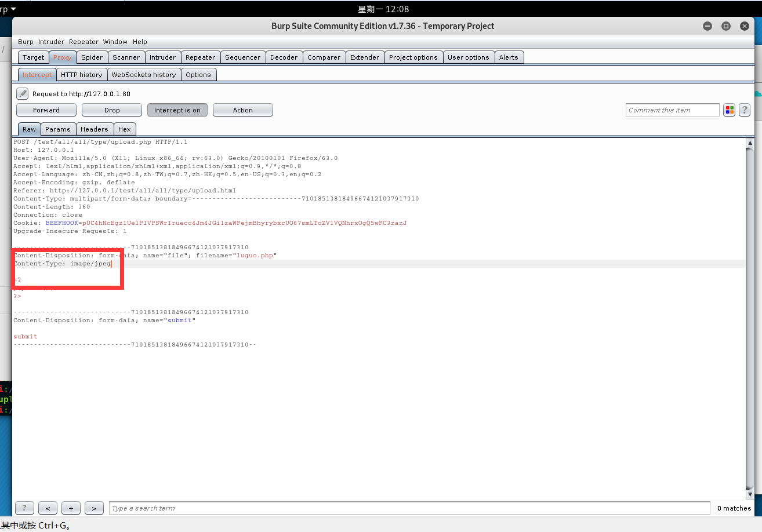The image size is (762, 532).
Task: Open the Intruder menu in menu bar
Action: click(52, 42)
